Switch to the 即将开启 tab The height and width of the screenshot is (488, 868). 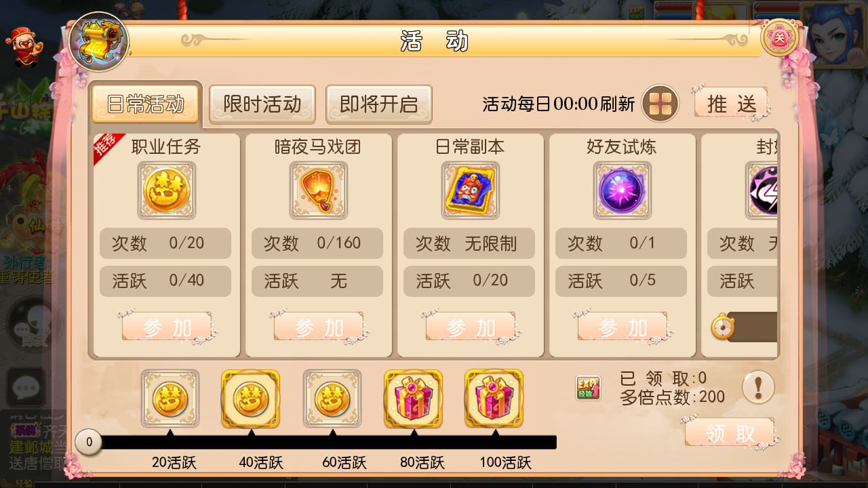(378, 104)
